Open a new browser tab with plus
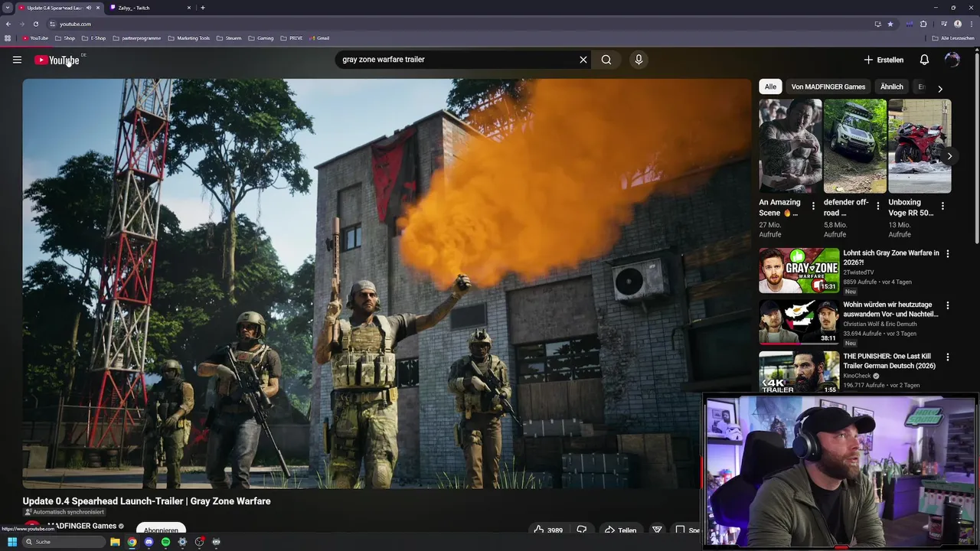This screenshot has width=980, height=551. point(202,8)
